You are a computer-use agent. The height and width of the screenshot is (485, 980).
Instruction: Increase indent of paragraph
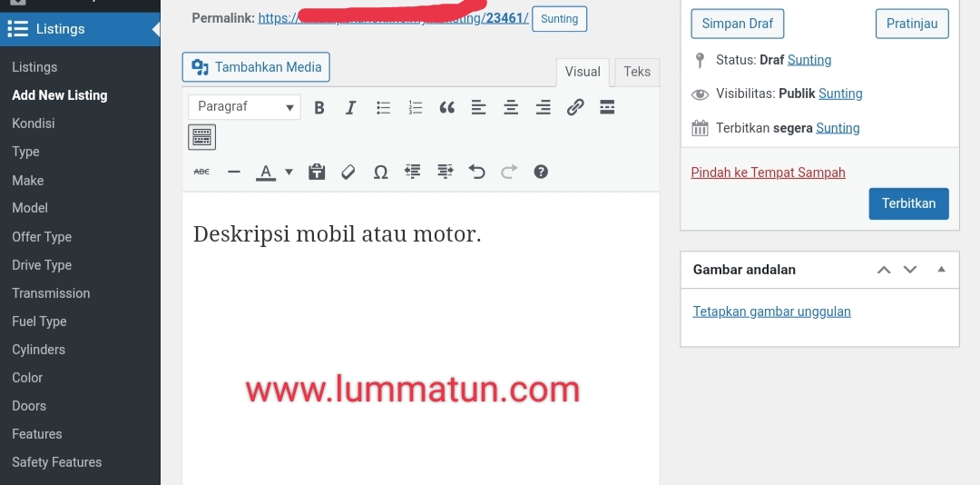(445, 172)
